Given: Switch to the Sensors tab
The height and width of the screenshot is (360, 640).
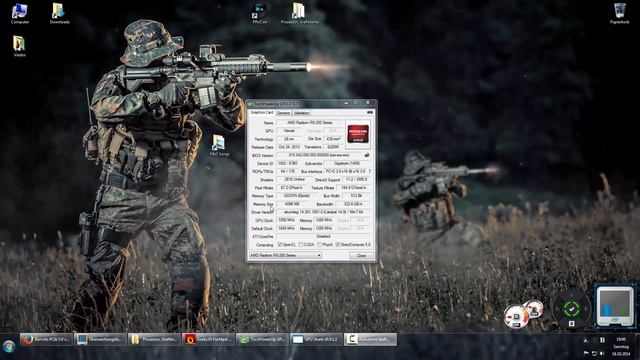Looking at the screenshot, I should (x=284, y=113).
